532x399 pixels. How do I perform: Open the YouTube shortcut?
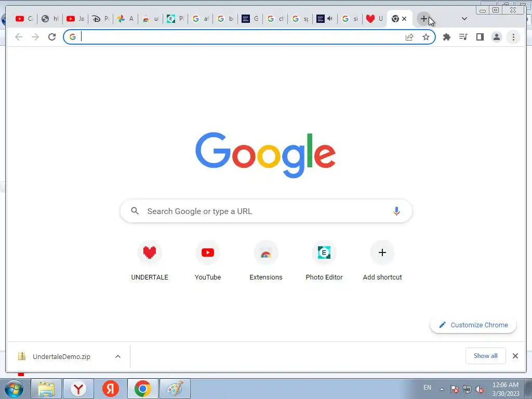[x=208, y=261]
